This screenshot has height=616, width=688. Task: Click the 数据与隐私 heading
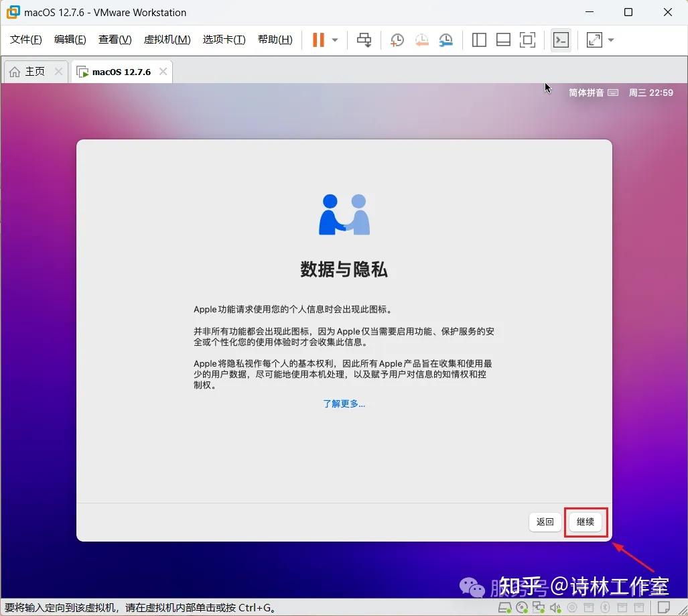pos(344,269)
